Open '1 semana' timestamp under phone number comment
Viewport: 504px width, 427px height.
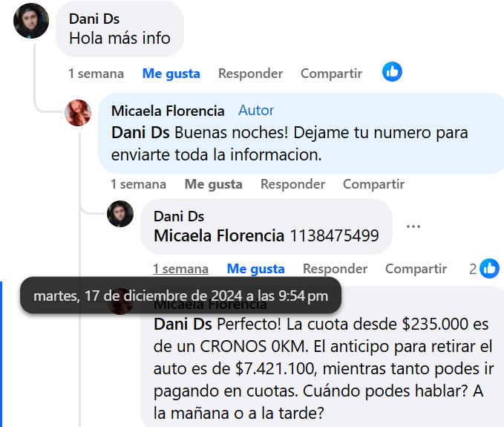180,269
